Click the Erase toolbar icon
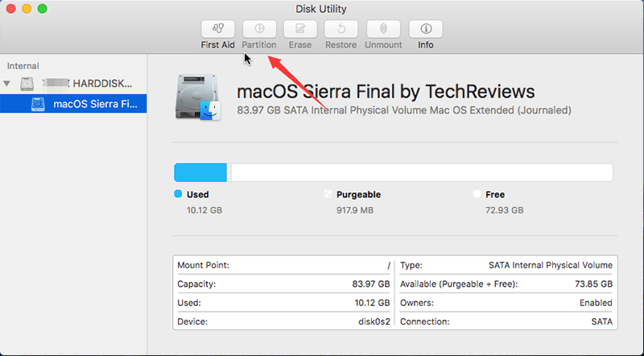 (300, 29)
